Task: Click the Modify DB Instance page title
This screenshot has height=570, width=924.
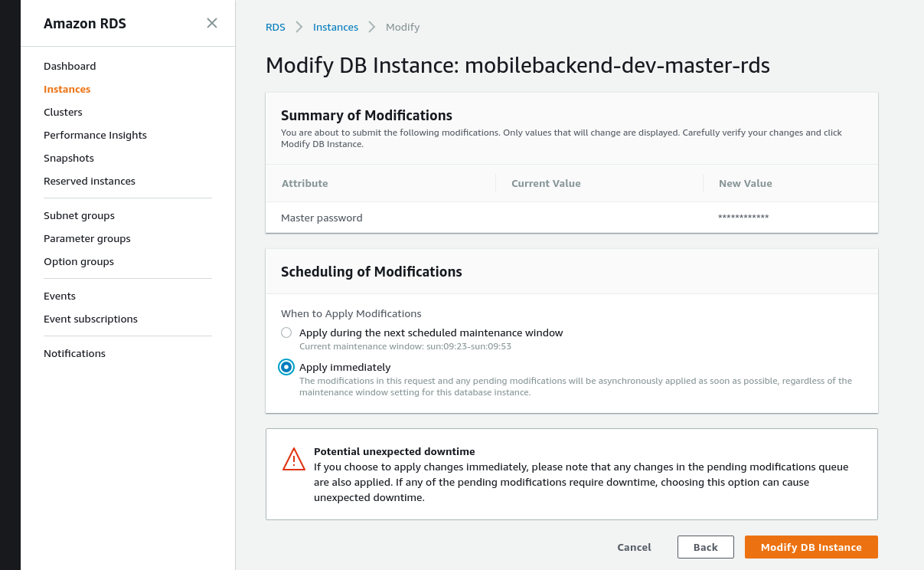Action: pos(518,65)
